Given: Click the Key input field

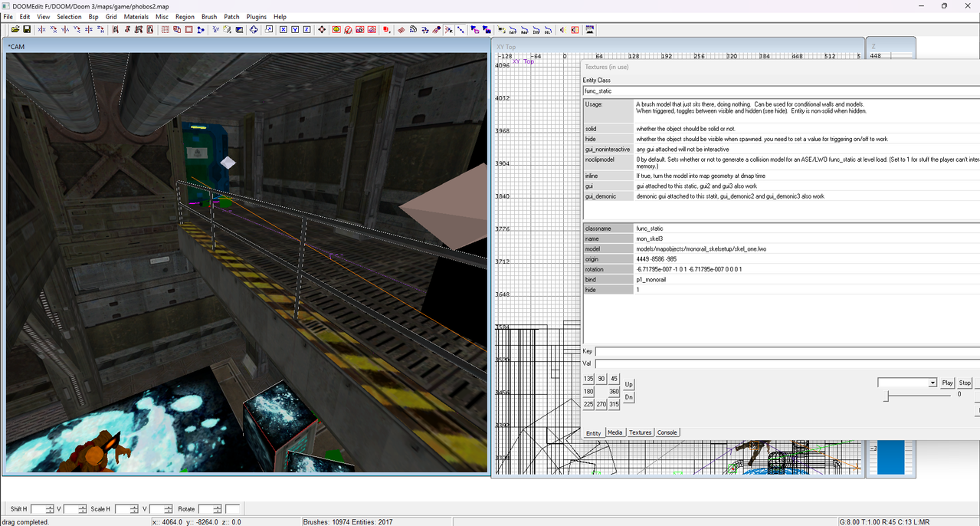Looking at the screenshot, I should coord(788,352).
